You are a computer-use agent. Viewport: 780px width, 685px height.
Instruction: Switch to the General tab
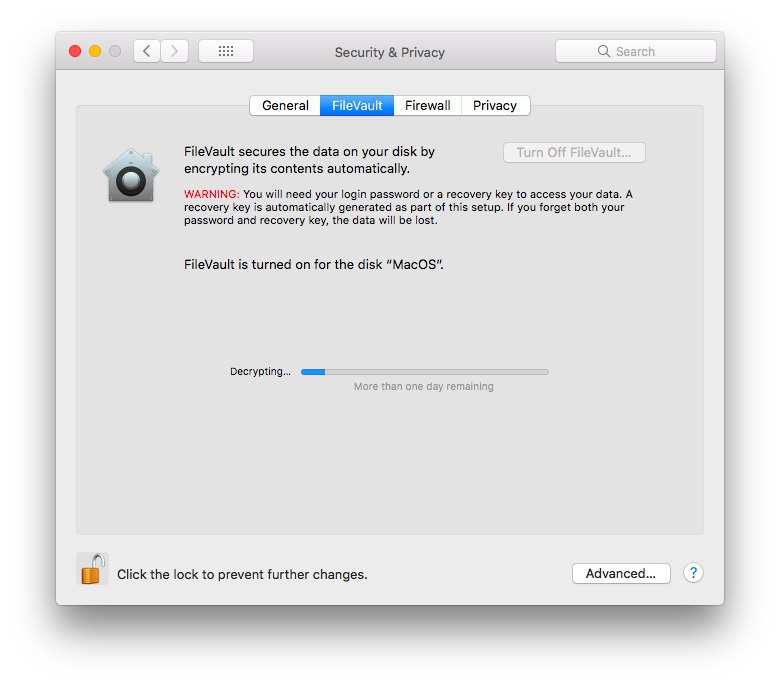[285, 105]
